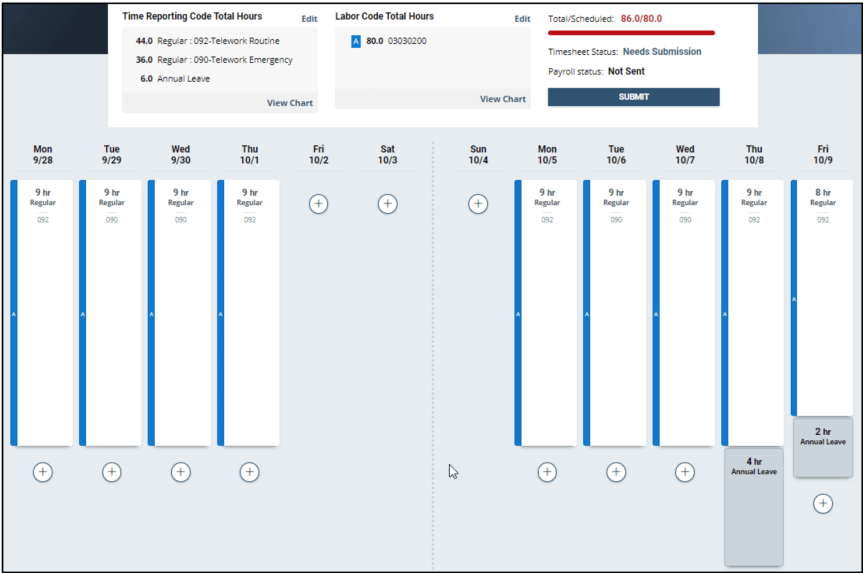863x573 pixels.
Task: Select Fri 10/9 8 hr Regular entry
Action: coord(822,297)
